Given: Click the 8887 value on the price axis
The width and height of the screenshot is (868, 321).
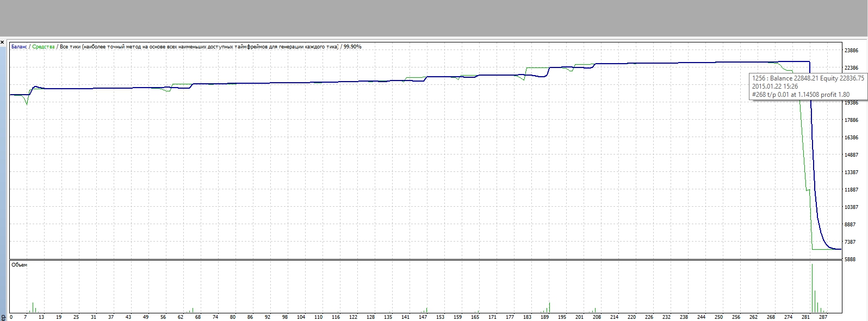Looking at the screenshot, I should click(x=851, y=225).
